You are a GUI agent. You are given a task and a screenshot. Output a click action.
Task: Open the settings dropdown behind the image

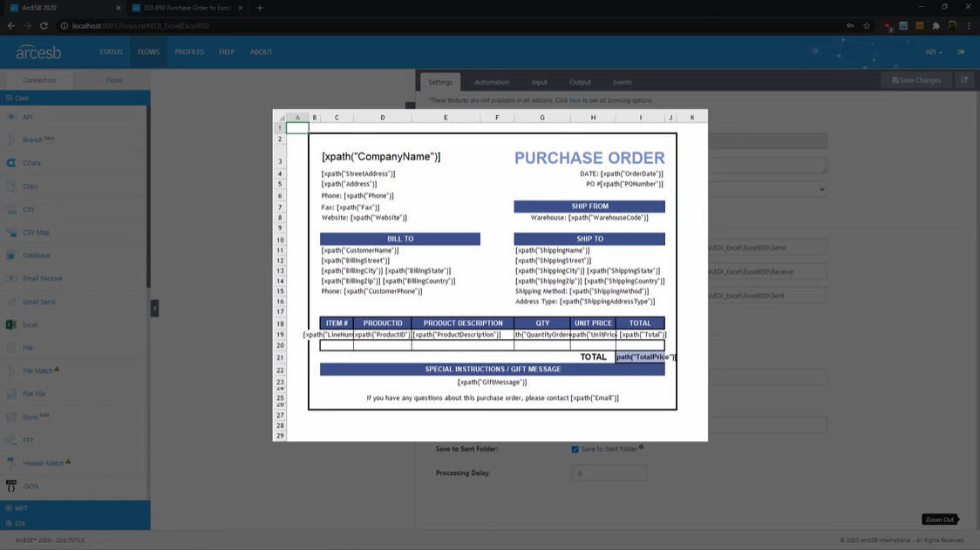(x=768, y=189)
